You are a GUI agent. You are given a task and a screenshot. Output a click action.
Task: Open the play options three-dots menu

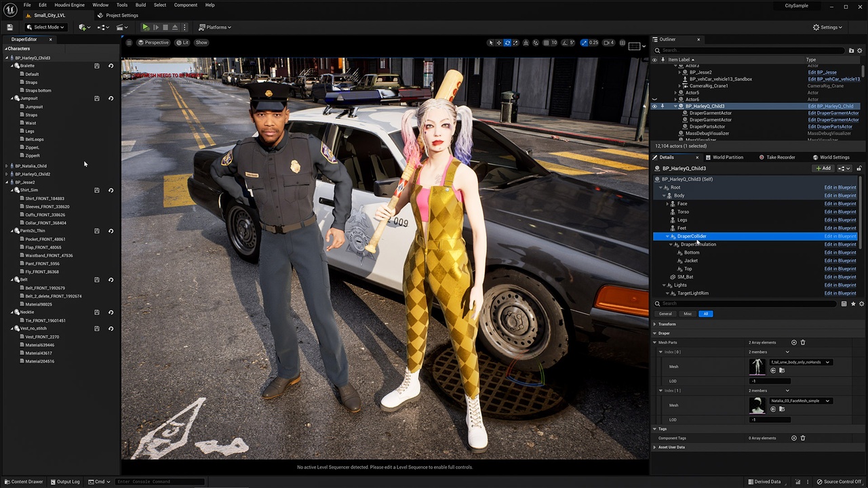[184, 27]
